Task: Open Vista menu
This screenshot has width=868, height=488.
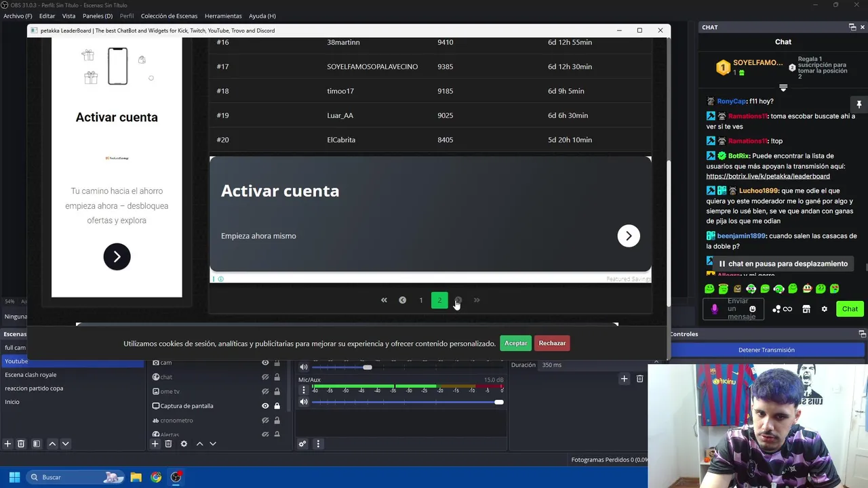Action: [69, 16]
